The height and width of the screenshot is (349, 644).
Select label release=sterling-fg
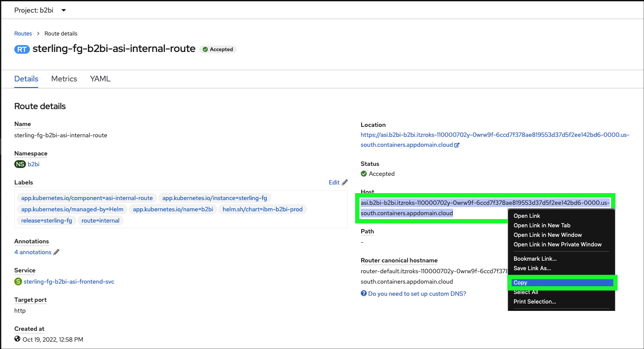(47, 220)
